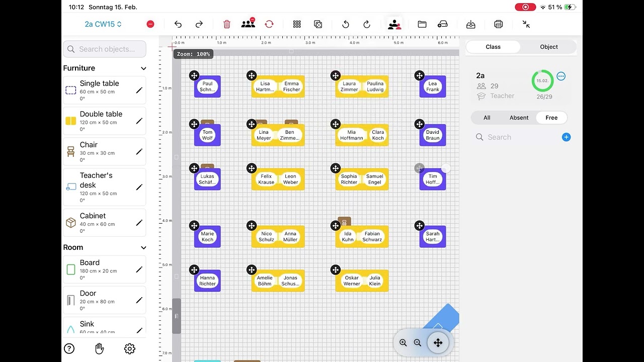Image resolution: width=644 pixels, height=362 pixels.
Task: Click the hand pan tool icon
Action: point(100,348)
